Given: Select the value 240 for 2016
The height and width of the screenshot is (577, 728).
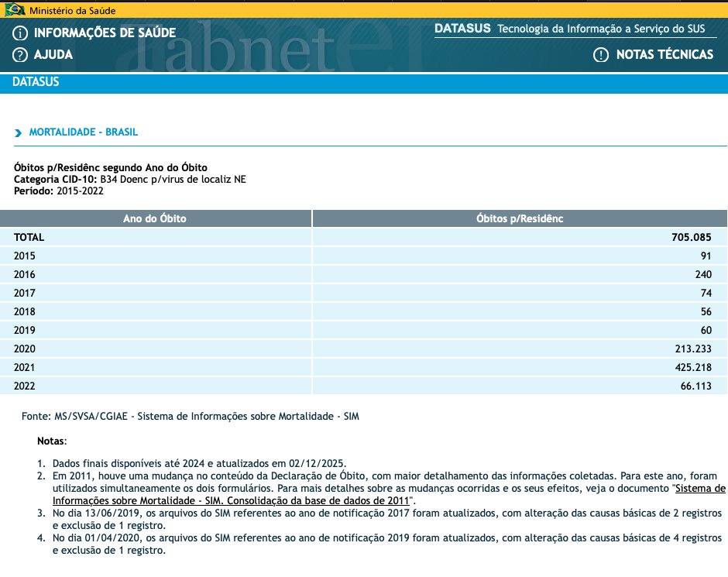Looking at the screenshot, I should click(703, 274).
